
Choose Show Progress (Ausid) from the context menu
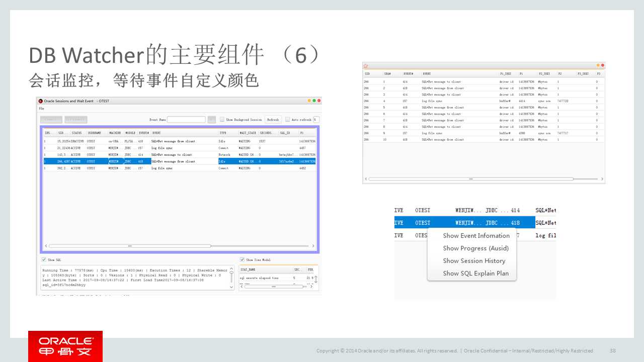click(475, 248)
